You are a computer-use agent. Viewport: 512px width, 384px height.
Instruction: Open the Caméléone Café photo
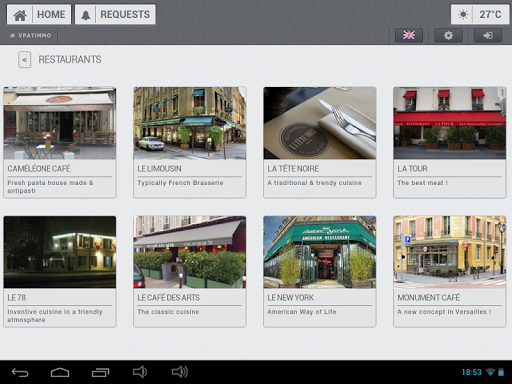(x=60, y=123)
